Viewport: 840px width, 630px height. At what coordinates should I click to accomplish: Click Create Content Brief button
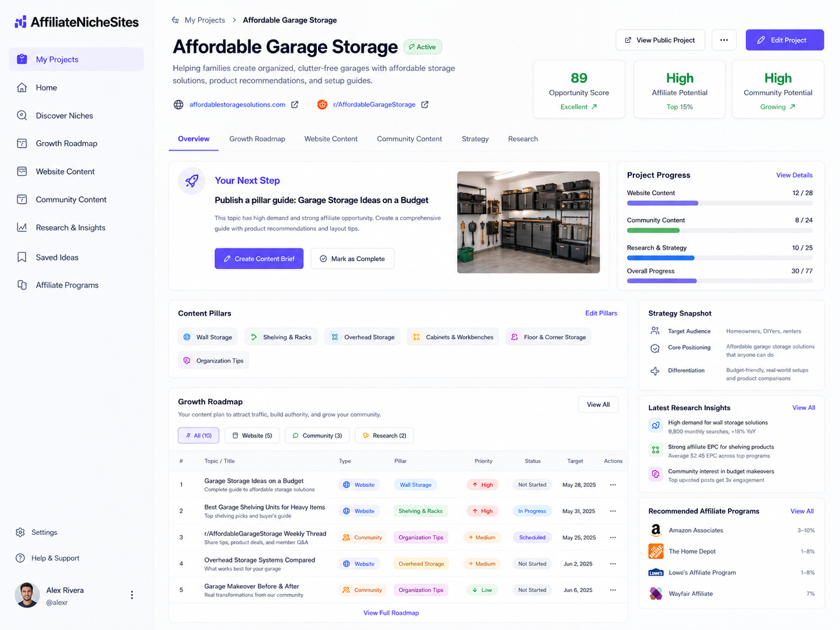point(259,259)
